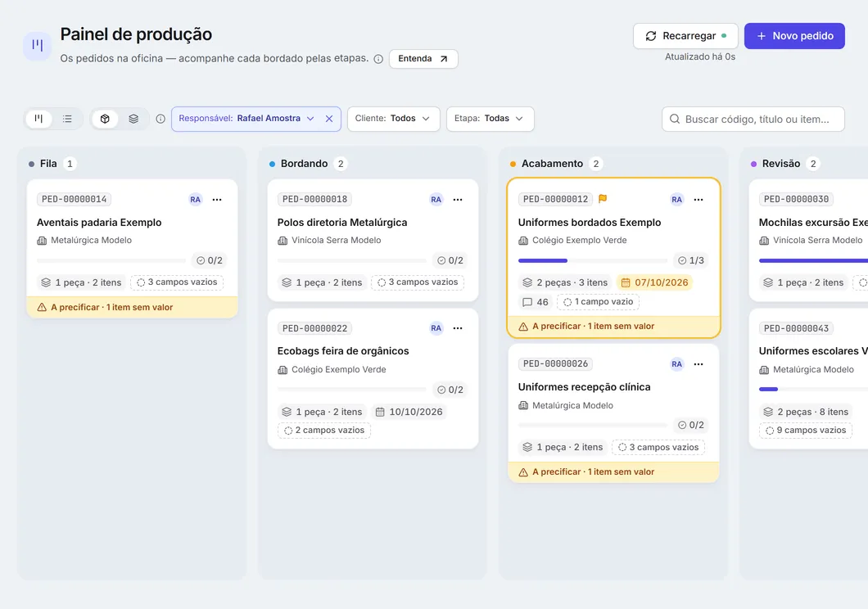Screen dimensions: 868x609
Task: Click '2 peças · 8 itens' text
Action: 806,412
